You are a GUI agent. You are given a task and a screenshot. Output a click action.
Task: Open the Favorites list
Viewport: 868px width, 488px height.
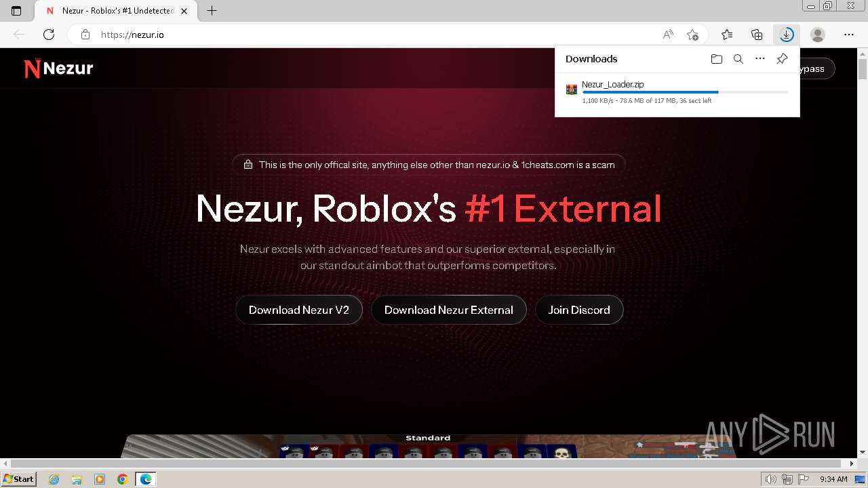(x=727, y=35)
